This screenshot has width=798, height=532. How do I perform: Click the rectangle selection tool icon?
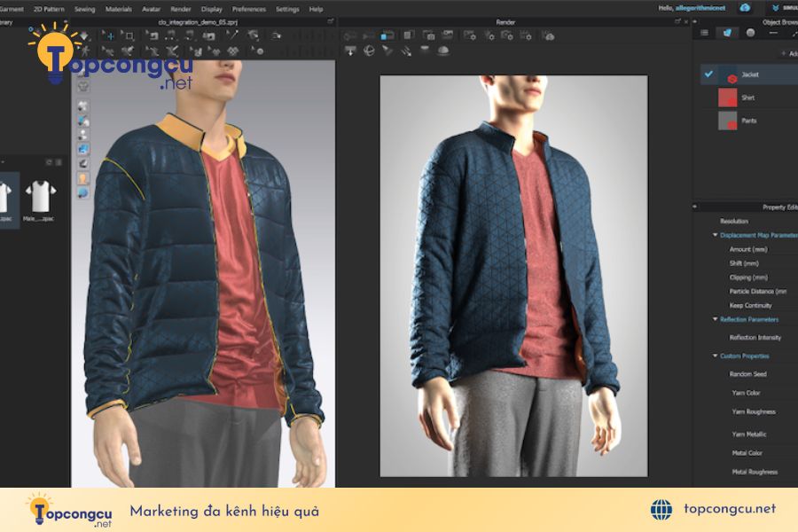point(129,35)
